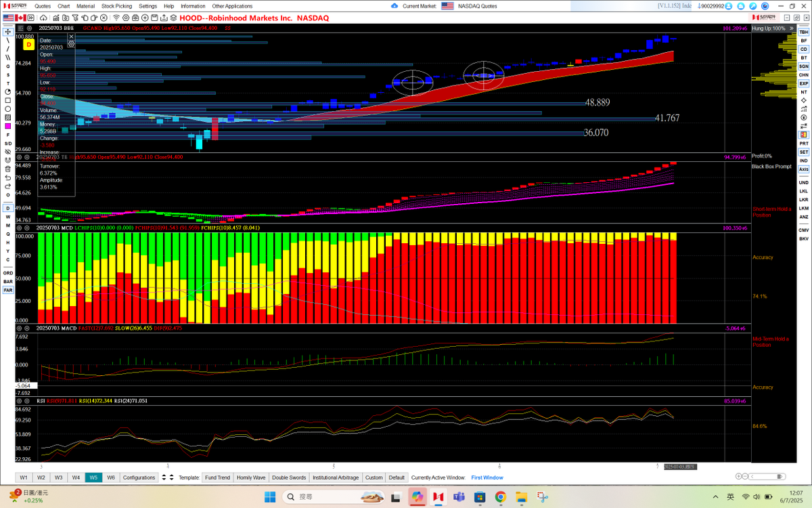This screenshot has height=508, width=812.
Task: Switch to monthly M period
Action: [8, 225]
